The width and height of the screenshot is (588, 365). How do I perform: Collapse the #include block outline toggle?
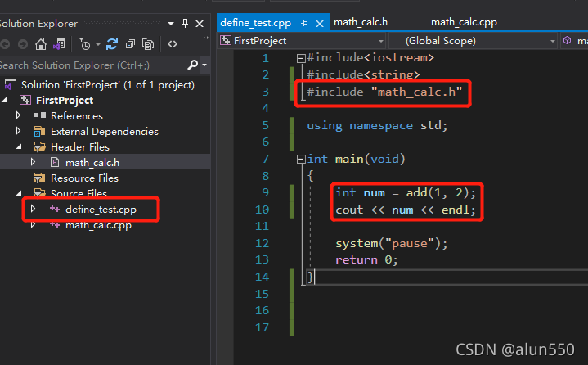301,58
